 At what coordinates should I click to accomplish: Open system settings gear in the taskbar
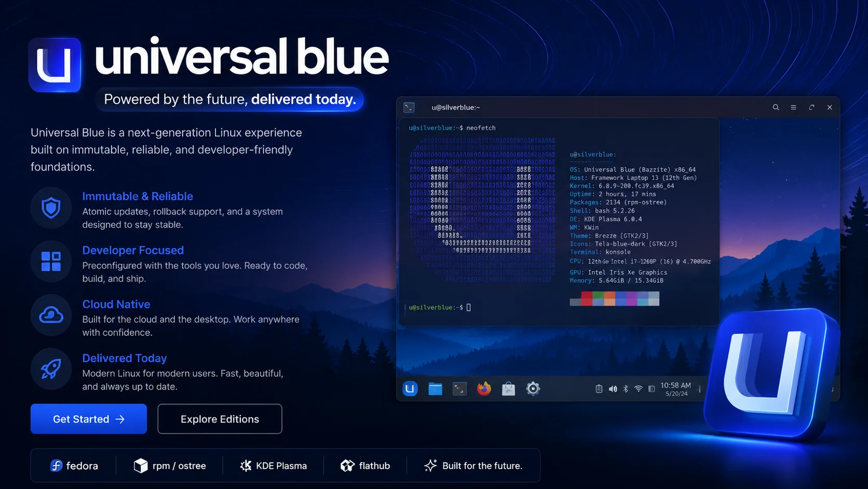click(533, 388)
